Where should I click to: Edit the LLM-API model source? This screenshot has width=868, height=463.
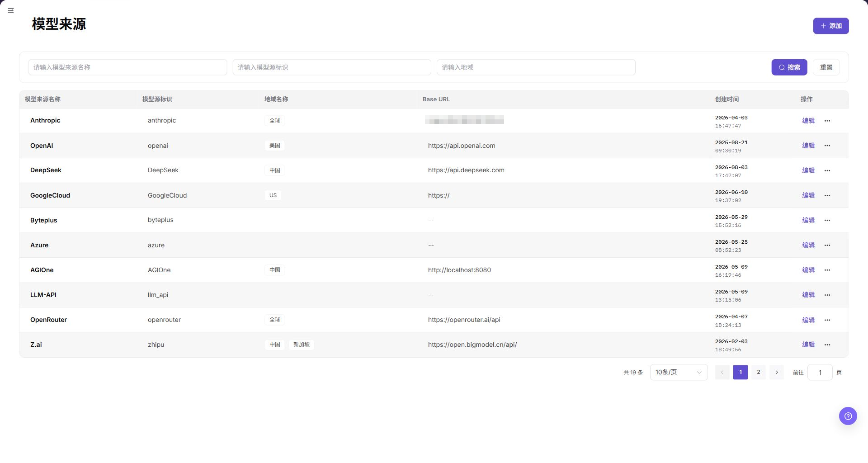click(x=808, y=295)
